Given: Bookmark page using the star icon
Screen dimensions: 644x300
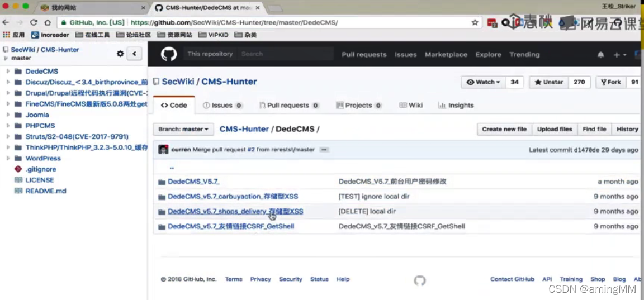Looking at the screenshot, I should click(x=475, y=22).
